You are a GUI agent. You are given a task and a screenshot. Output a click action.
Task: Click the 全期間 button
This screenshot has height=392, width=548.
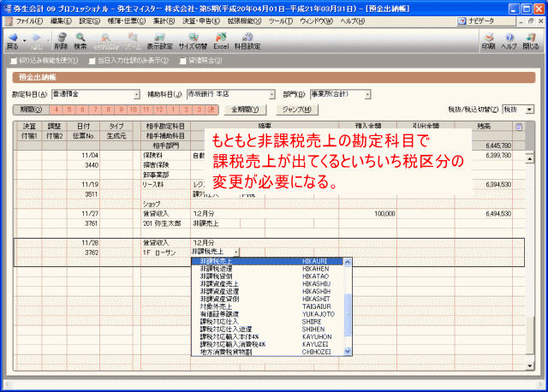(x=245, y=110)
